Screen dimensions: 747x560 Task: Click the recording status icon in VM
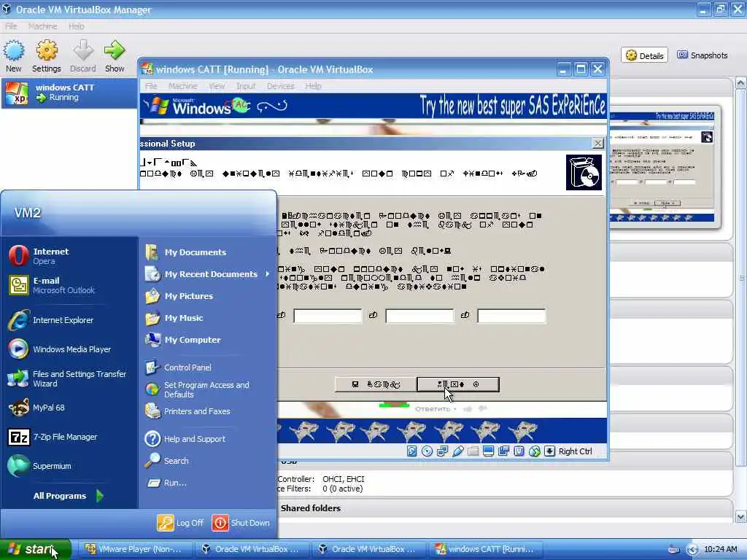[x=503, y=451]
